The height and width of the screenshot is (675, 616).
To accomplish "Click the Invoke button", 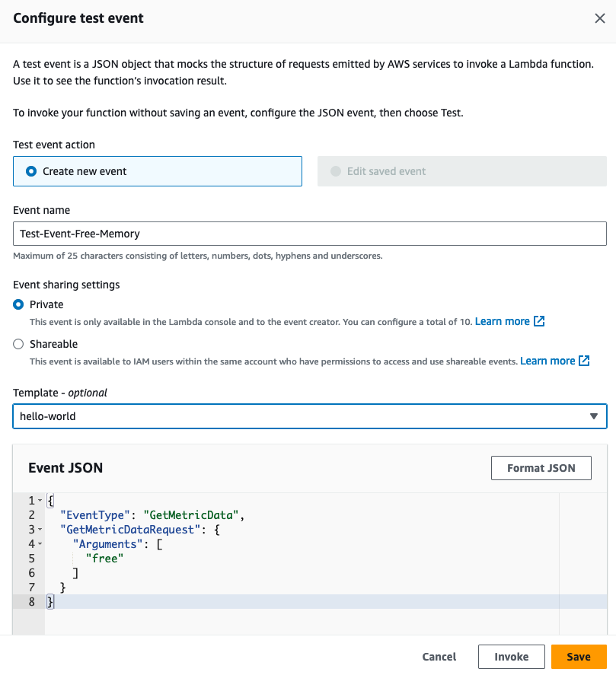I will [512, 657].
